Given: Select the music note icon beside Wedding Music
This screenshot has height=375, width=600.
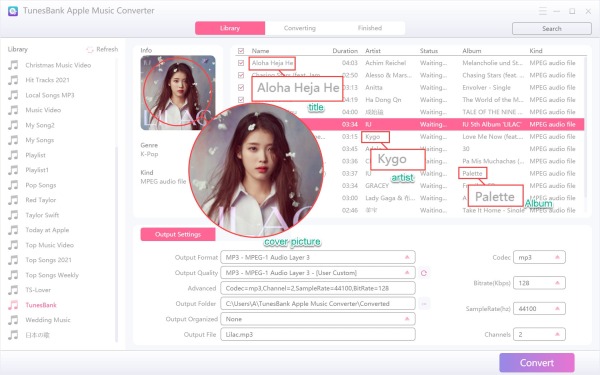Looking at the screenshot, I should pyautogui.click(x=13, y=320).
